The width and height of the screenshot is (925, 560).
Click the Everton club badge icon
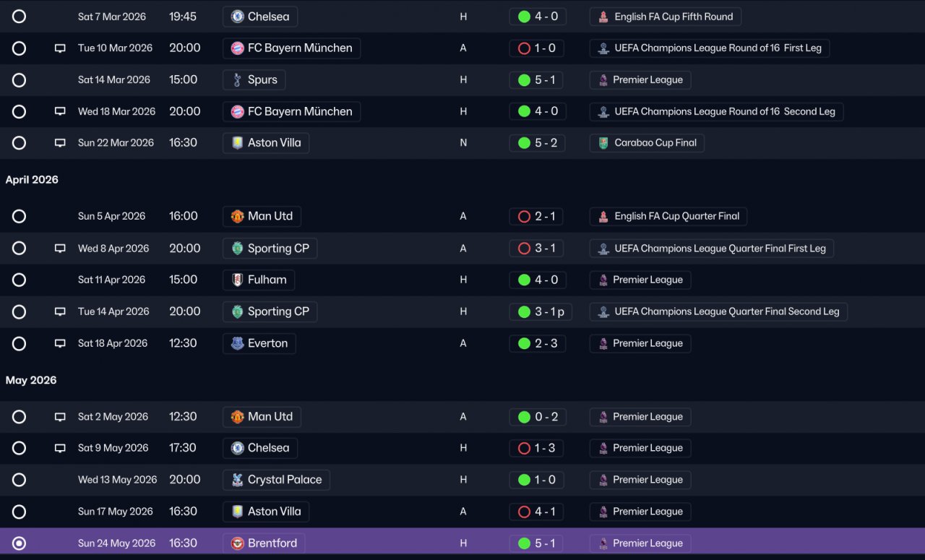[x=237, y=344]
